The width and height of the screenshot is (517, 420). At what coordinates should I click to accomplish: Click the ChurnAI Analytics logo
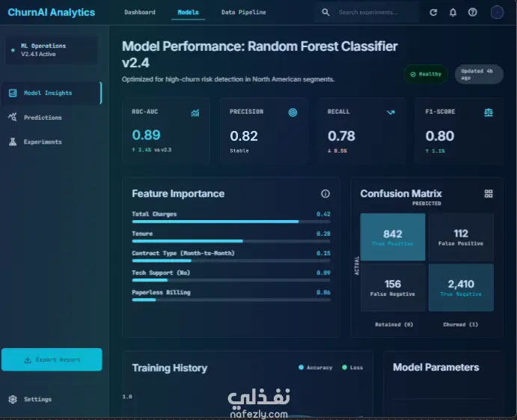coord(51,12)
